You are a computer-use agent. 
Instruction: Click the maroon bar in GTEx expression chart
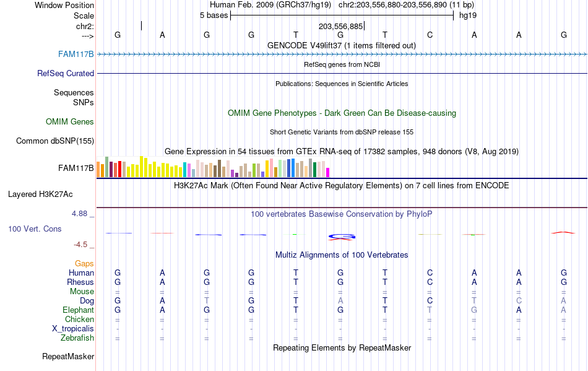coord(111,169)
